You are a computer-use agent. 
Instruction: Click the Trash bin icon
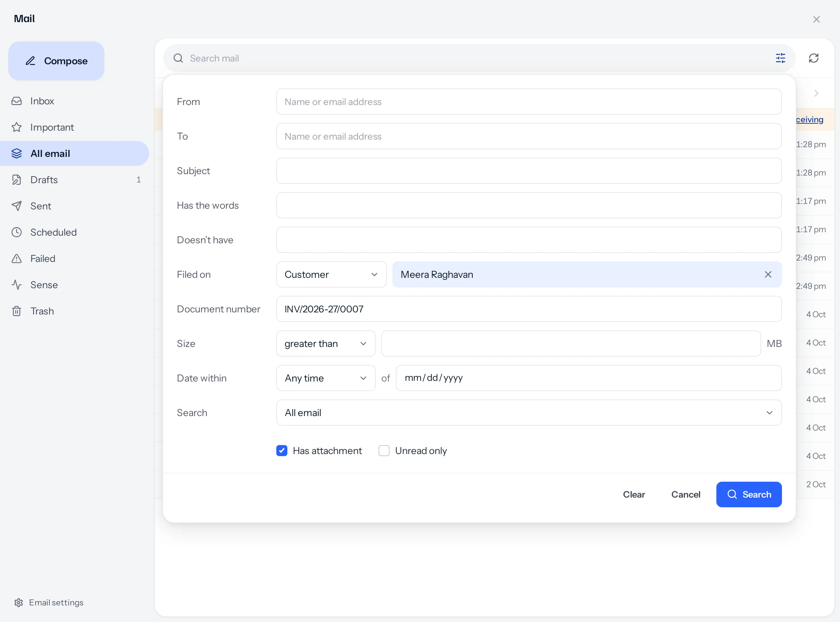pyautogui.click(x=17, y=311)
